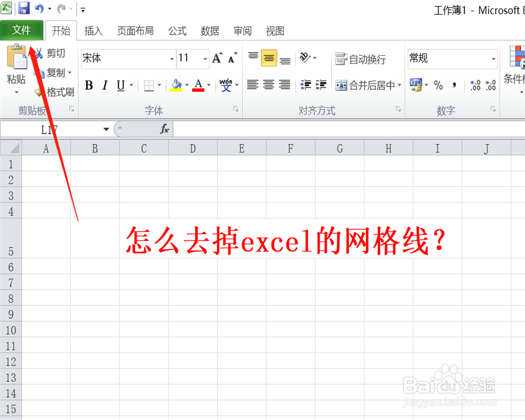Open the 数字 dialog launcher
The image size is (525, 420).
(x=493, y=109)
